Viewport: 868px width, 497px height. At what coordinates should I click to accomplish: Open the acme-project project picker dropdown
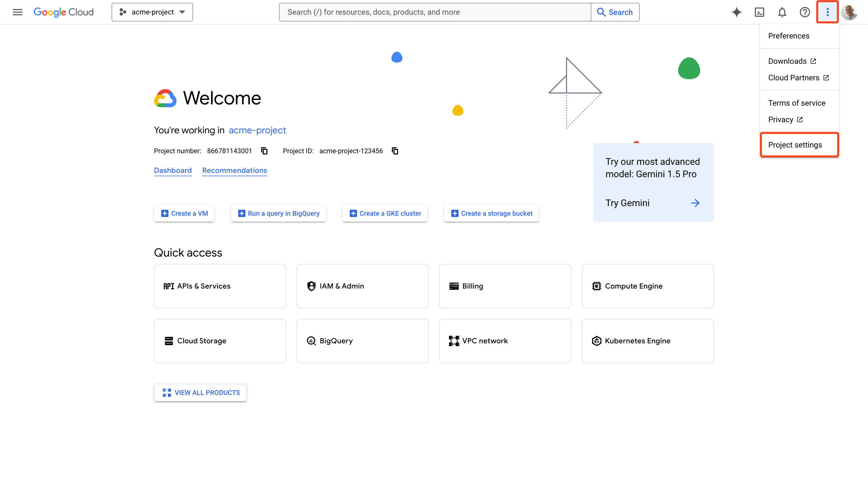coord(152,12)
